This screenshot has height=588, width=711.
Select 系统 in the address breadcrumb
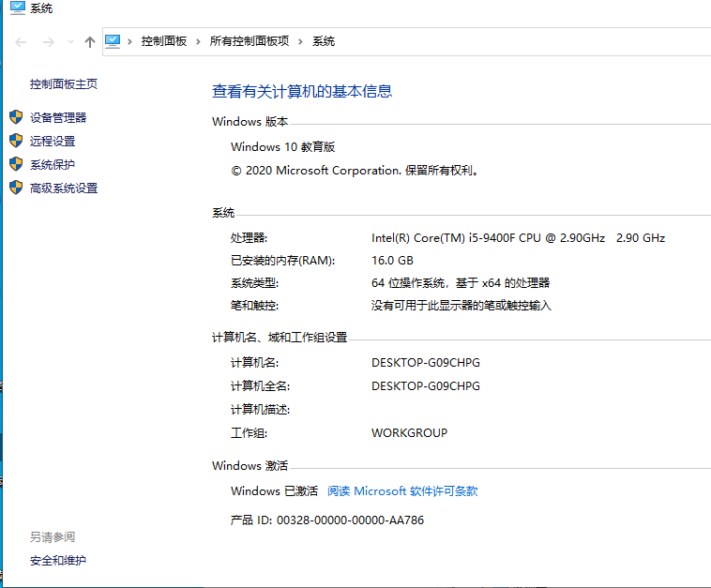click(324, 41)
